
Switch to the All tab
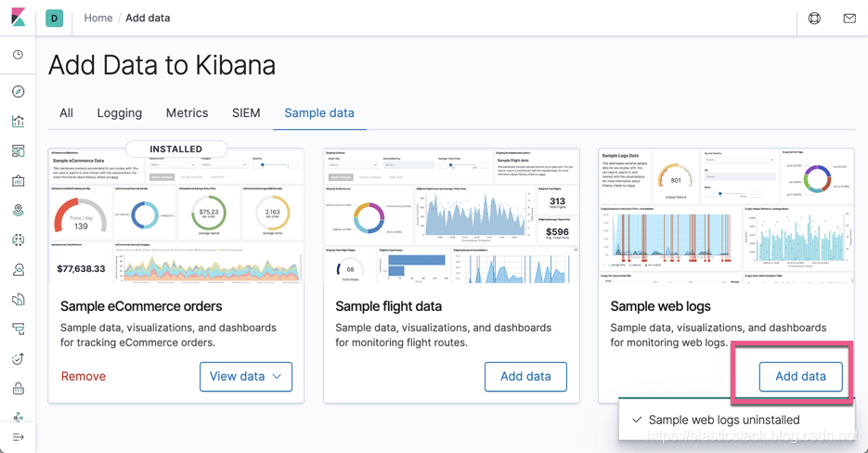(x=67, y=113)
